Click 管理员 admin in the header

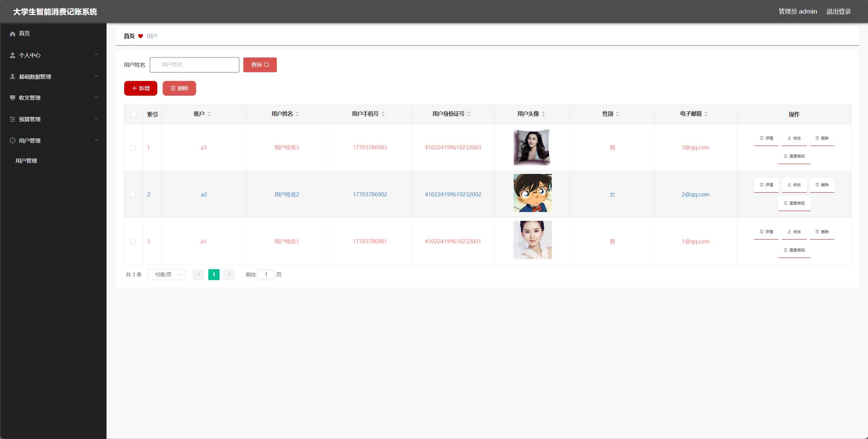(798, 12)
